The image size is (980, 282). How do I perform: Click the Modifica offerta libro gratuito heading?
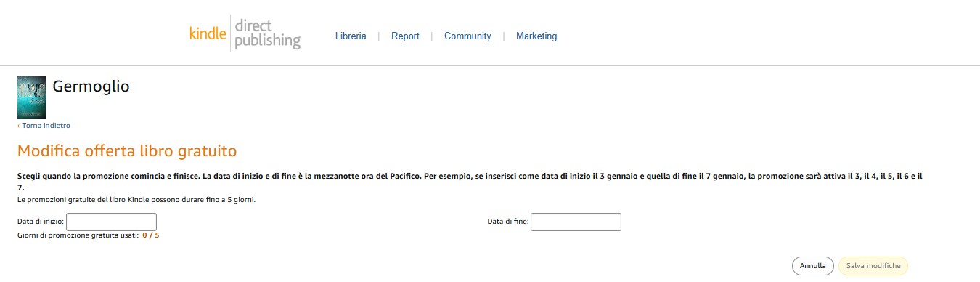pyautogui.click(x=127, y=152)
